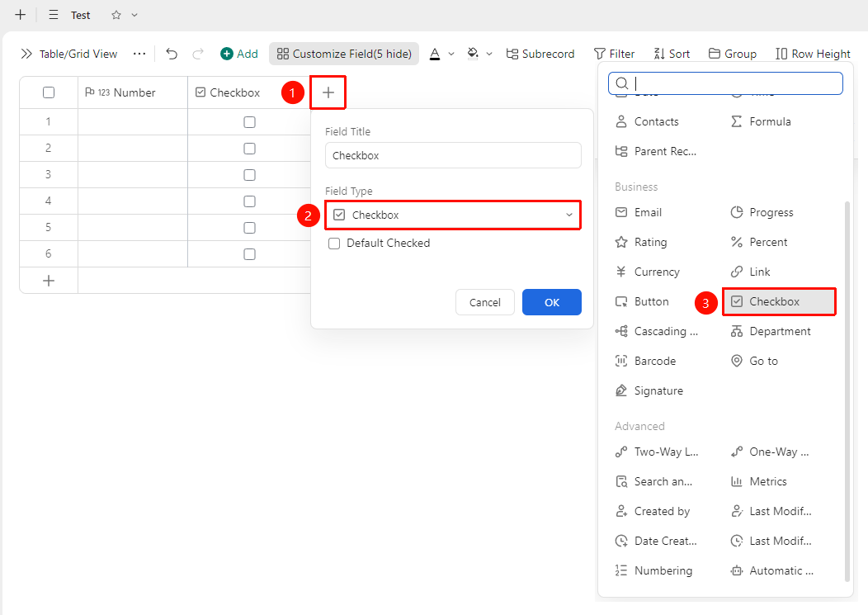The height and width of the screenshot is (615, 868).
Task: Click the OK button
Action: coord(552,302)
